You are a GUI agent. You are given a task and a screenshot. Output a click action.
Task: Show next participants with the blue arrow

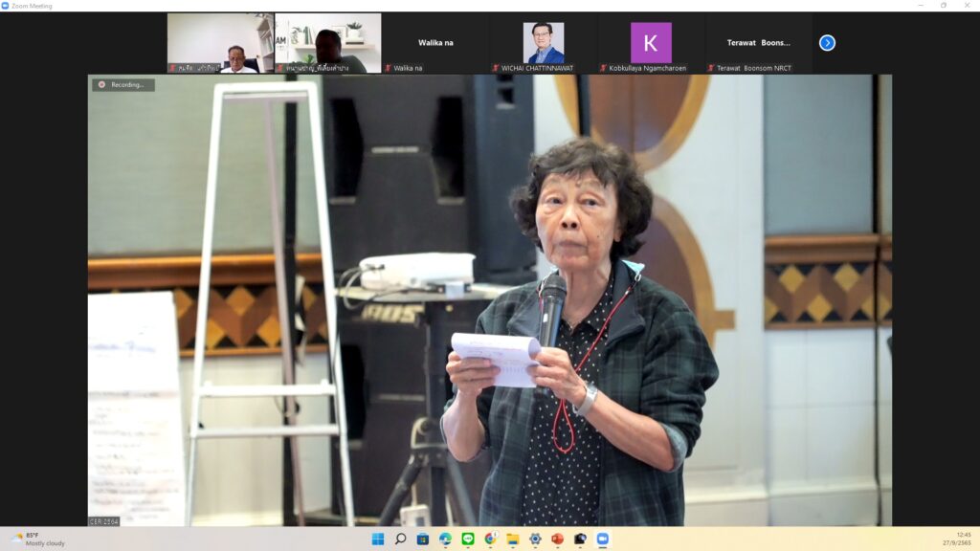pyautogui.click(x=827, y=43)
